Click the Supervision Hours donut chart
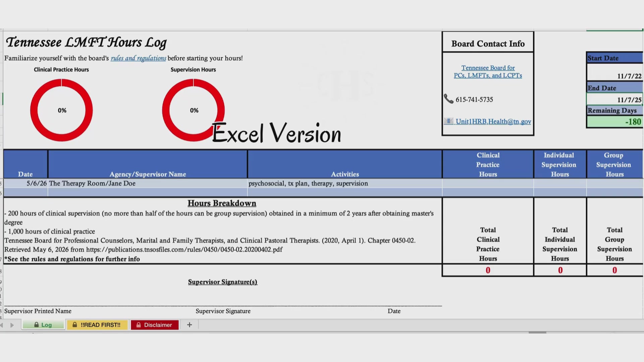 [194, 110]
